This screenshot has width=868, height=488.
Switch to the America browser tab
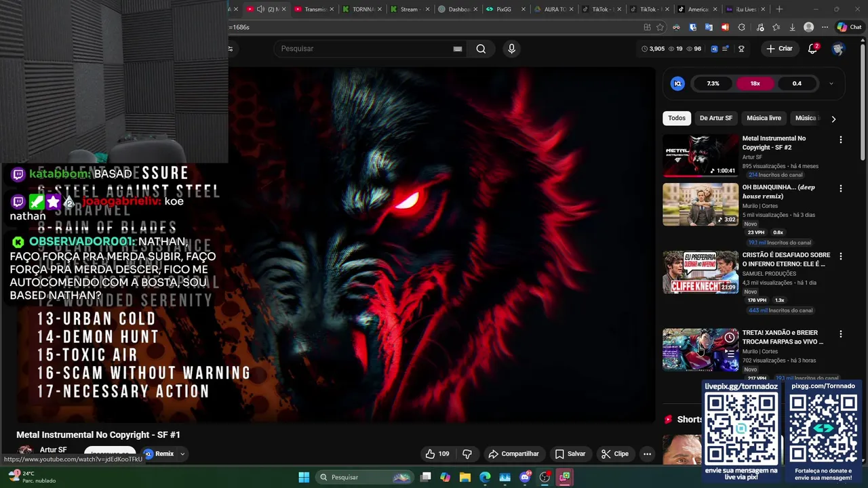tap(698, 9)
